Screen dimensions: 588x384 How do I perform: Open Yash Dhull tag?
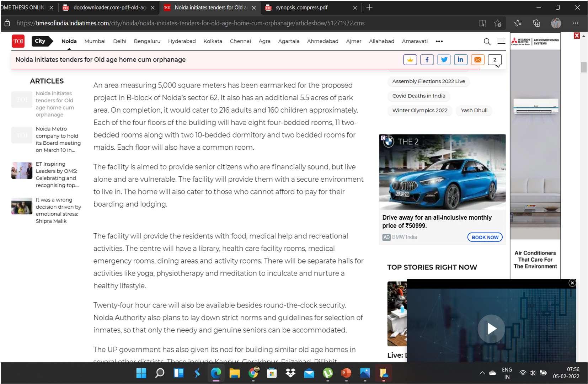point(474,111)
